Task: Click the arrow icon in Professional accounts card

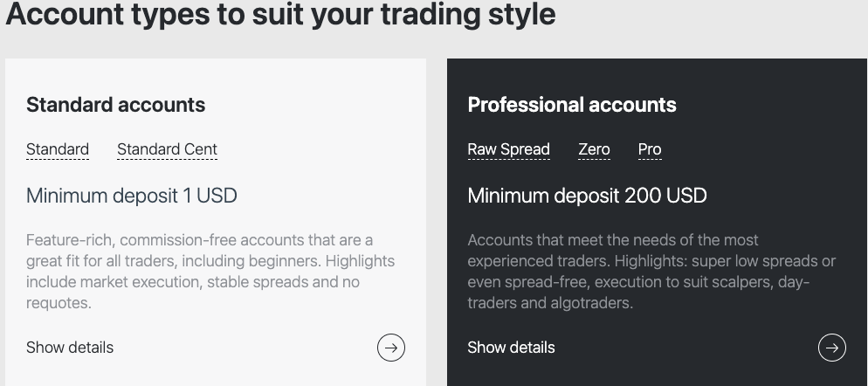Action: pos(832,348)
